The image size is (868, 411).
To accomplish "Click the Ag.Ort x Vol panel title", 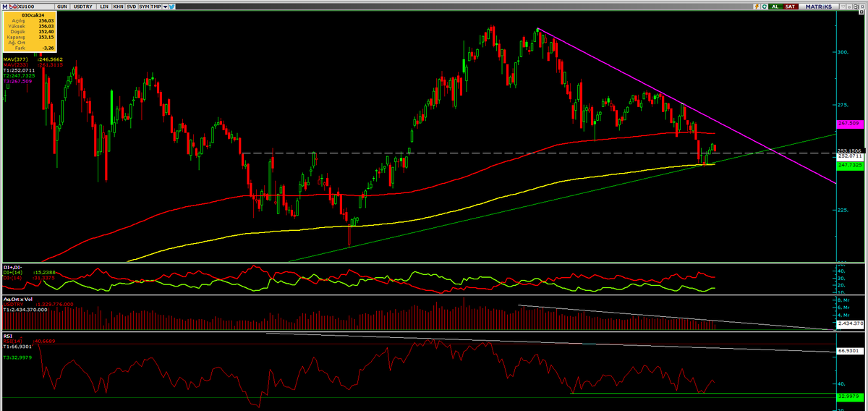I will tap(17, 300).
